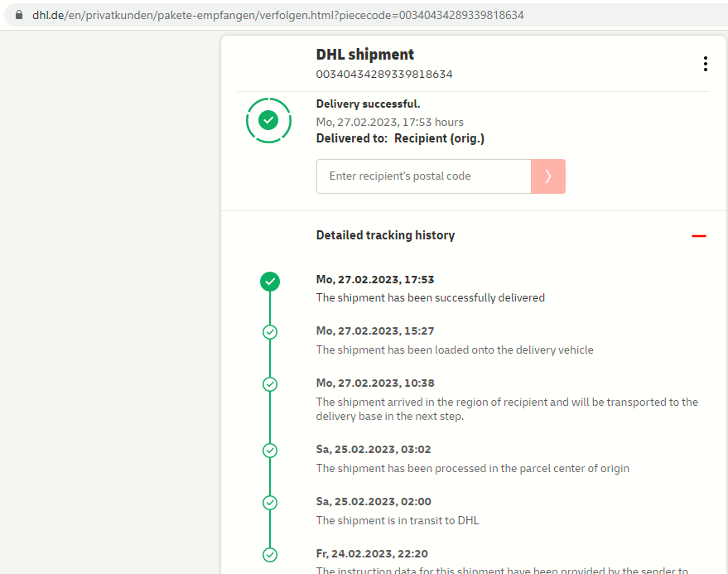Click the tracking number under DHL shipment
The width and height of the screenshot is (728, 574).
(384, 75)
